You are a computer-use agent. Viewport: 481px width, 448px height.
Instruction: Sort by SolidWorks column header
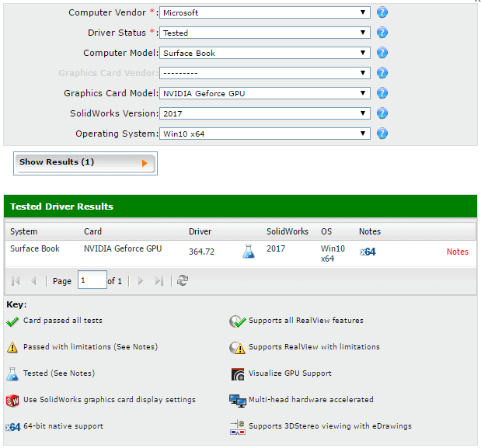tap(288, 231)
